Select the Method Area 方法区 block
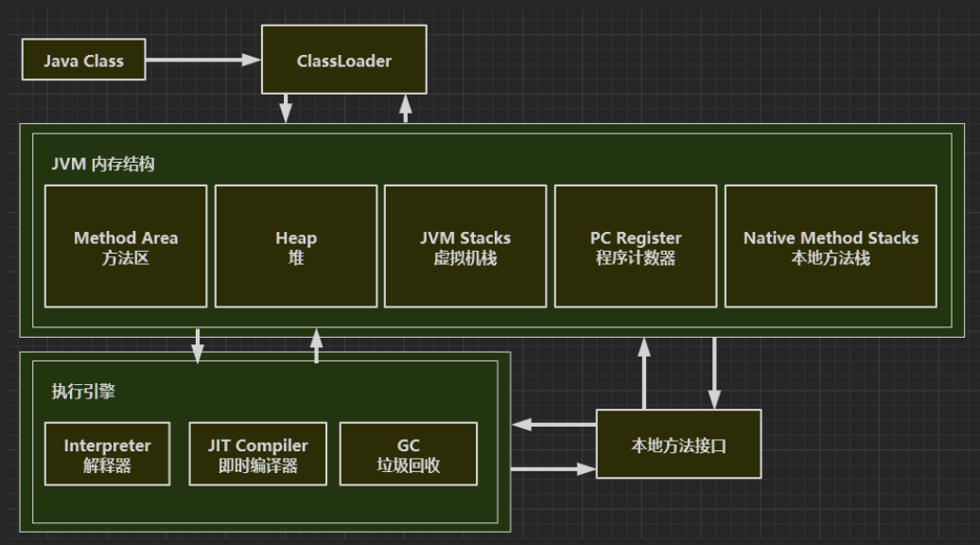The height and width of the screenshot is (545, 980). tap(126, 247)
